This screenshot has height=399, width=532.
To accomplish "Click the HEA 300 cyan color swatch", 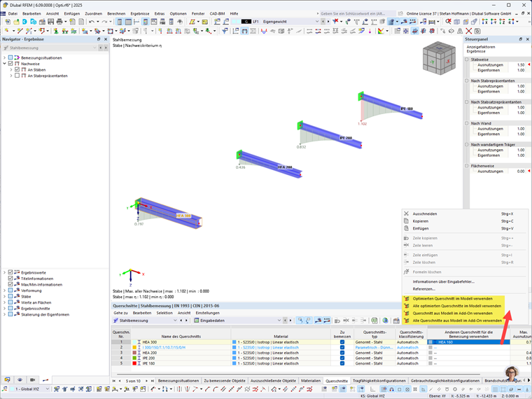I will [134, 342].
